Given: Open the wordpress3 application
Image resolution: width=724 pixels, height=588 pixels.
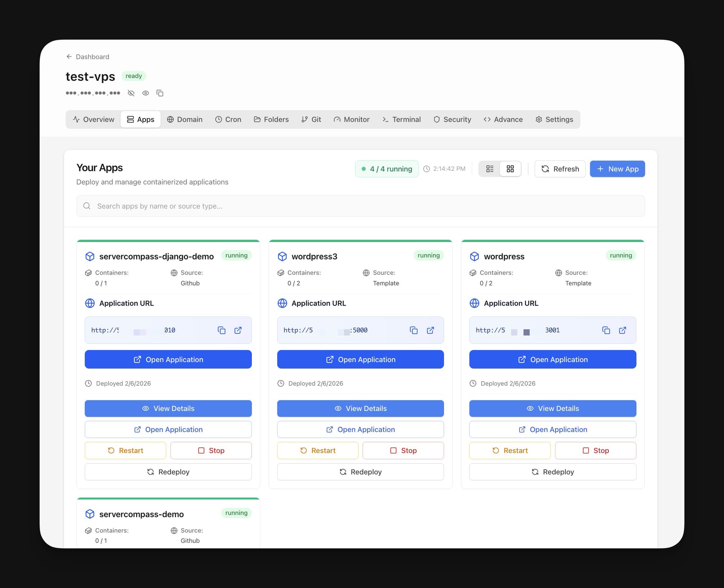Looking at the screenshot, I should point(360,359).
